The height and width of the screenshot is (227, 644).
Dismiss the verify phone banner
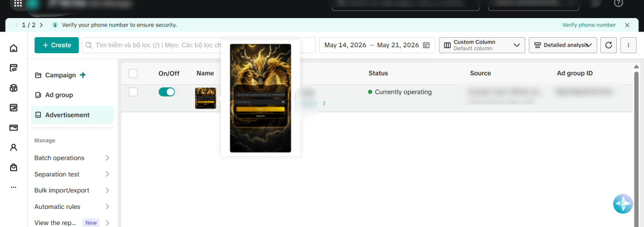(627, 25)
